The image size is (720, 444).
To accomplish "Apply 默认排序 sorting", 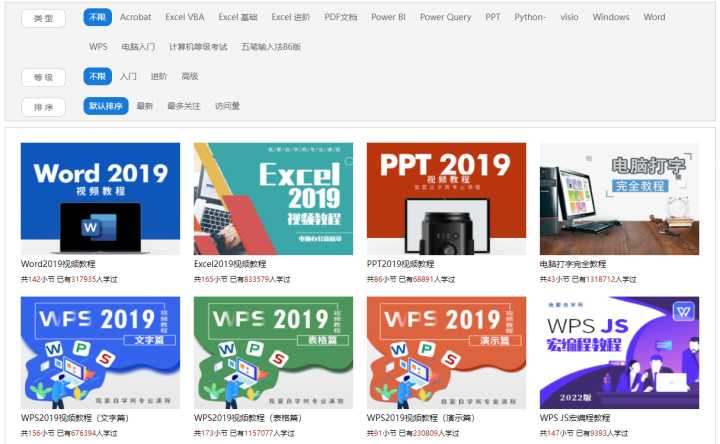I will 106,106.
